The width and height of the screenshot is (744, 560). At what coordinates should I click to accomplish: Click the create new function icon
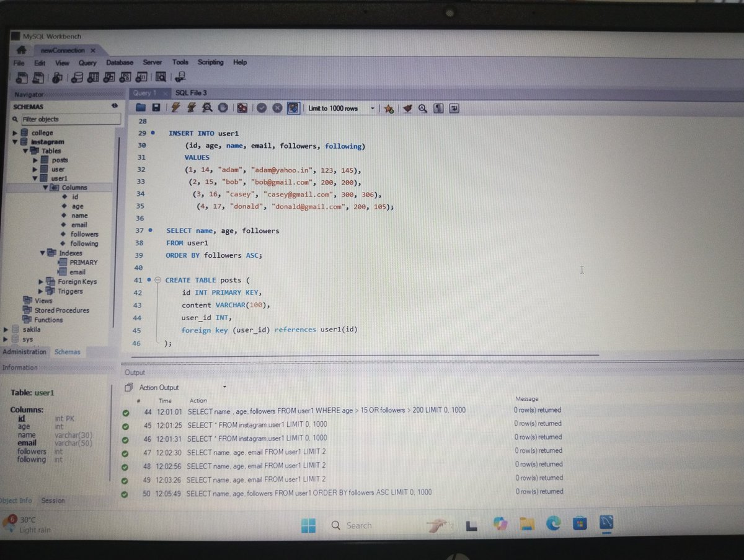tap(142, 77)
